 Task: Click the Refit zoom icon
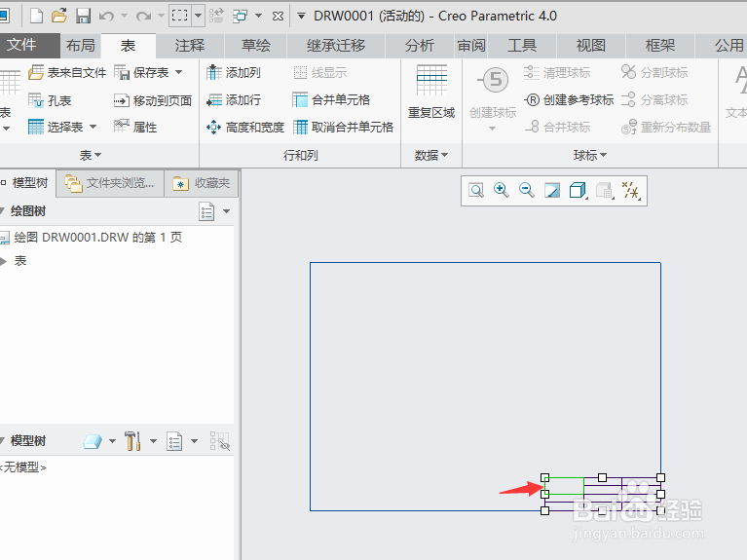point(476,191)
